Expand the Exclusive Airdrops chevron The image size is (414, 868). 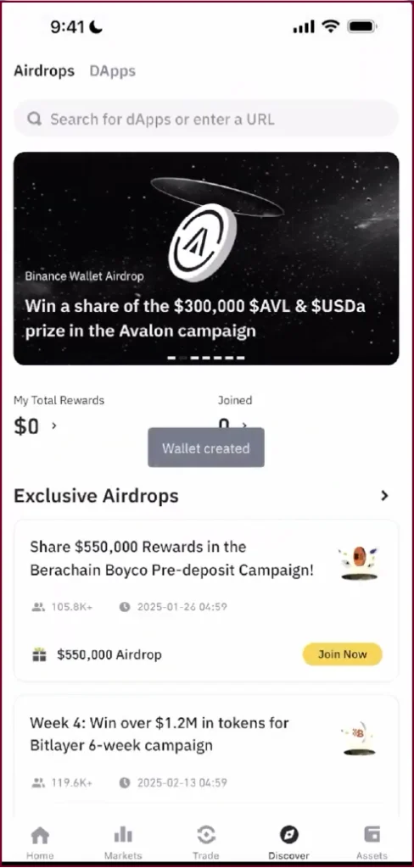click(x=384, y=496)
